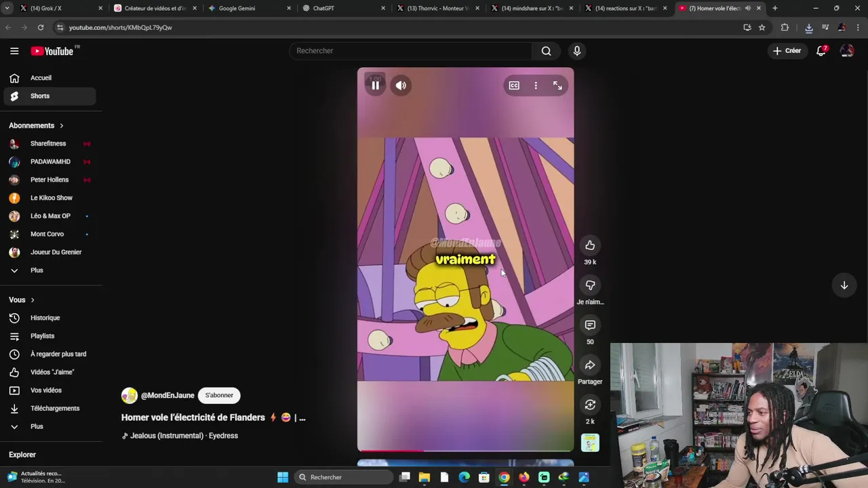Pause the playing Short video
Image resolution: width=868 pixels, height=488 pixels.
click(375, 85)
